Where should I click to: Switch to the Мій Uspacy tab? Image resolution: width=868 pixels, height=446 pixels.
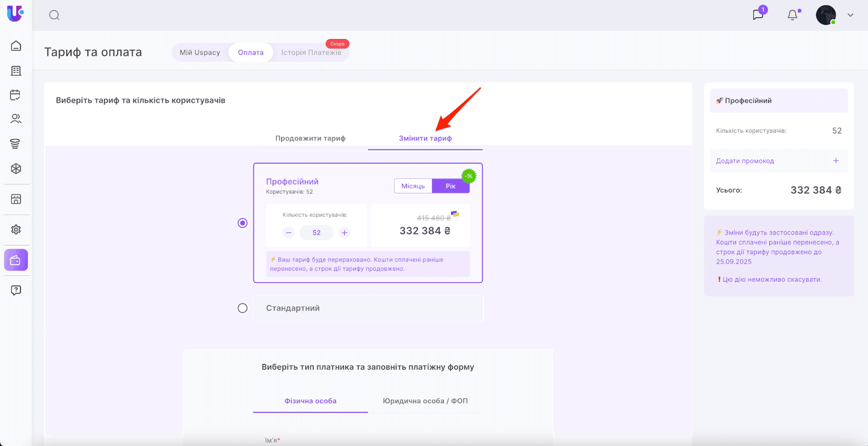[200, 53]
